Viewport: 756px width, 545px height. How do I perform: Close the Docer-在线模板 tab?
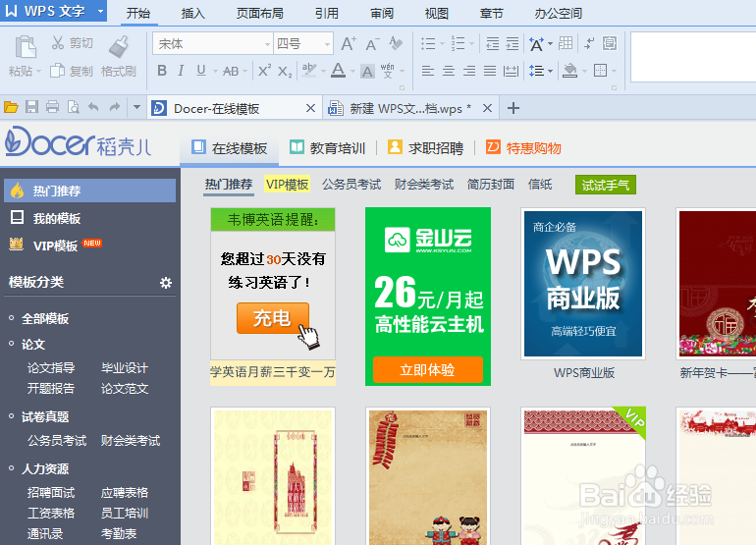(311, 108)
